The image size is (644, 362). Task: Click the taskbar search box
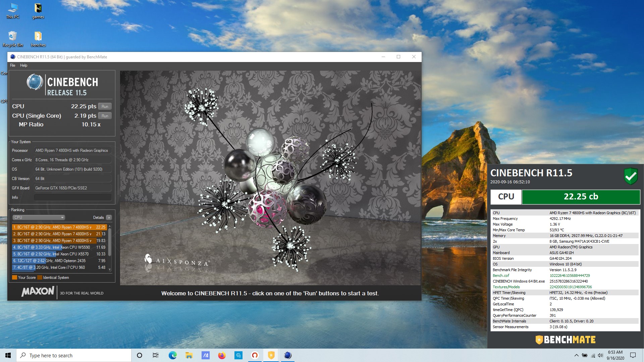(x=74, y=355)
